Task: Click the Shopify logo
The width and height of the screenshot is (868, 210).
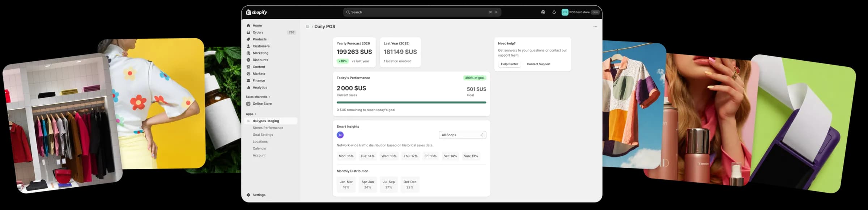Action: pos(256,12)
